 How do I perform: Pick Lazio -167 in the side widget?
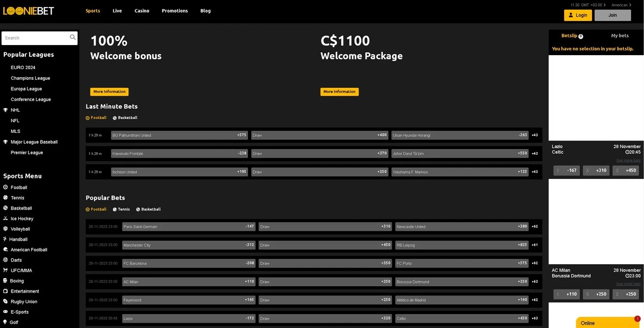(x=567, y=170)
